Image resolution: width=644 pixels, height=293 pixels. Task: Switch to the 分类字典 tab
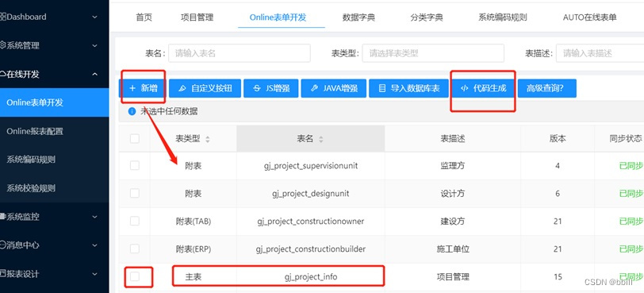click(427, 17)
